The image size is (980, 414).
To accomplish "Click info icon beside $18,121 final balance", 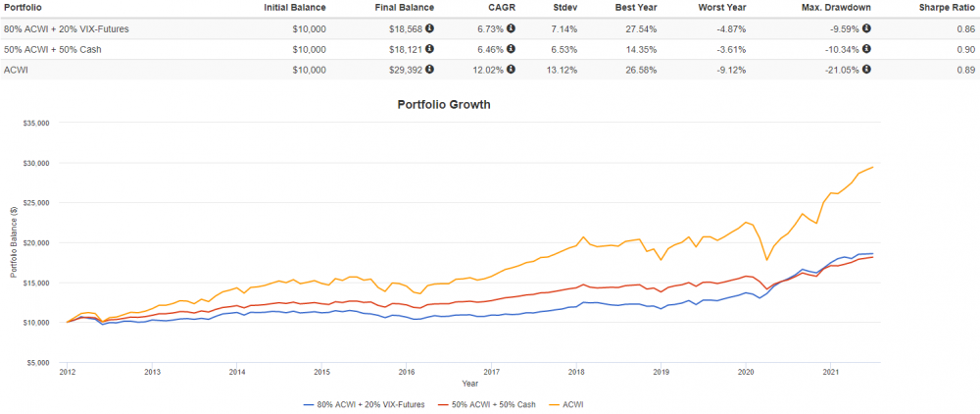I will pos(429,50).
